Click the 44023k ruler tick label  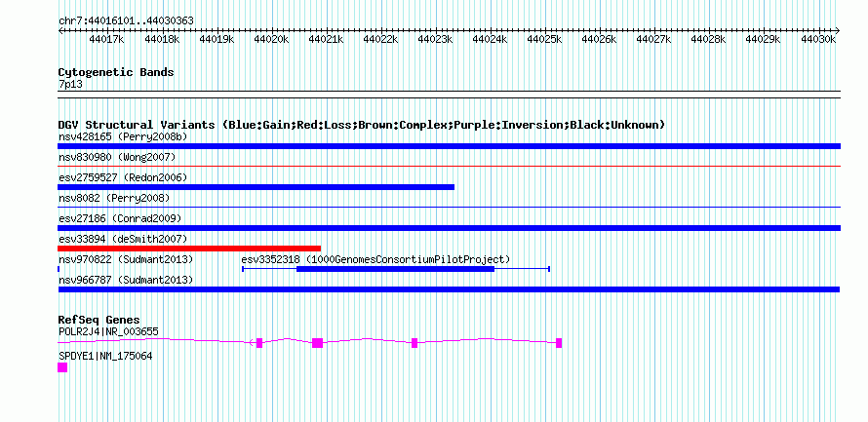click(436, 40)
